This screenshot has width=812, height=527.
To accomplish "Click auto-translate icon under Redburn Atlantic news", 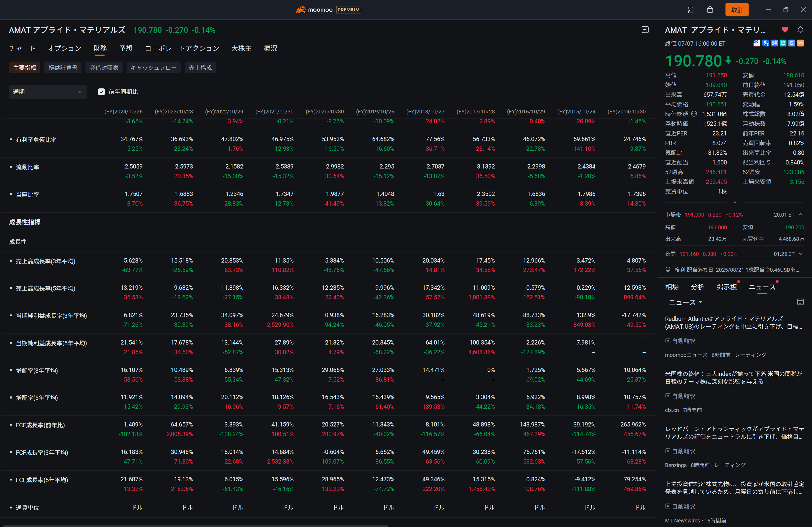I will tap(668, 341).
